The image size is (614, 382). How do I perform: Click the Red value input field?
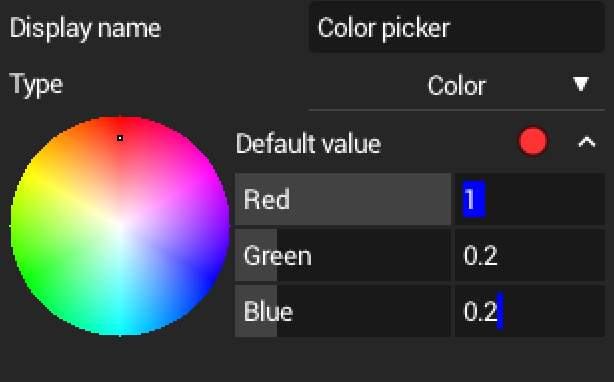(530, 199)
